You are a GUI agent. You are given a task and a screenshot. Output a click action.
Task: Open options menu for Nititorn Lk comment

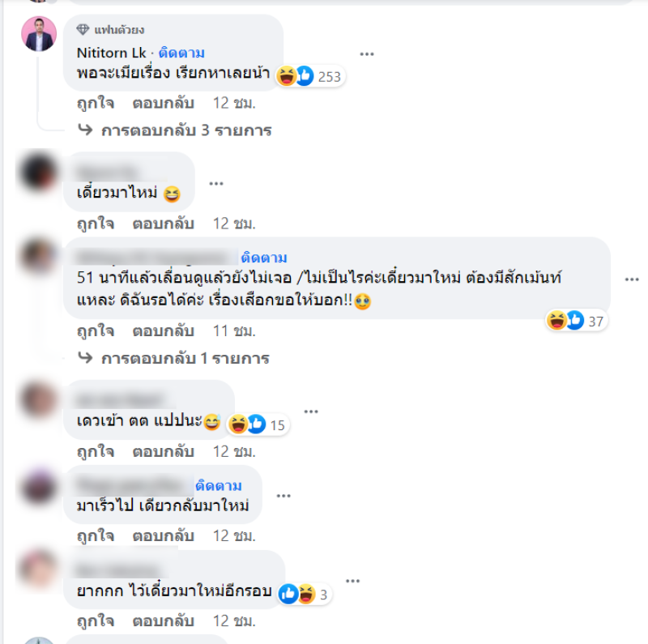[367, 54]
